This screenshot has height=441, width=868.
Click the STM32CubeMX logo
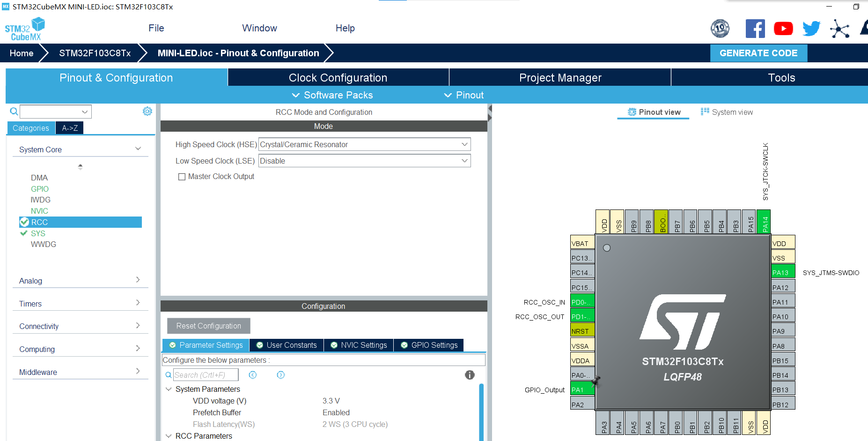point(25,29)
